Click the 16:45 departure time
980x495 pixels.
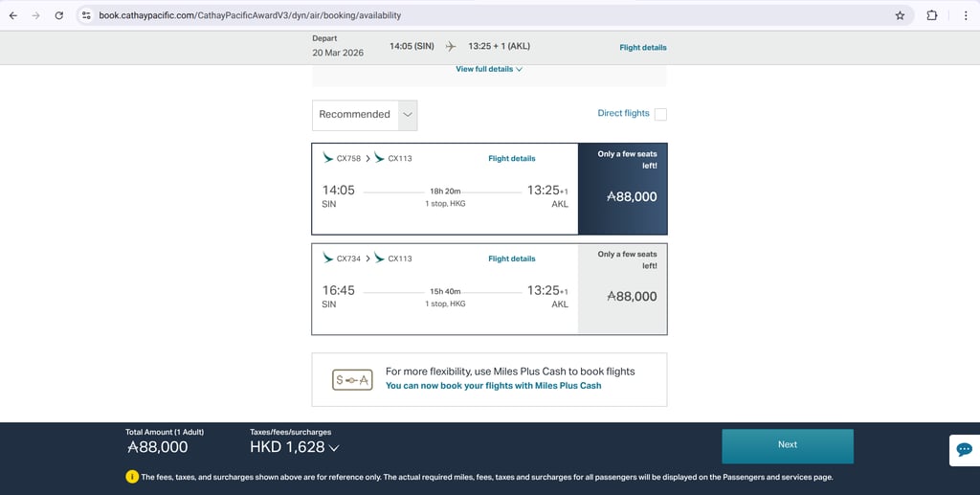pos(338,290)
